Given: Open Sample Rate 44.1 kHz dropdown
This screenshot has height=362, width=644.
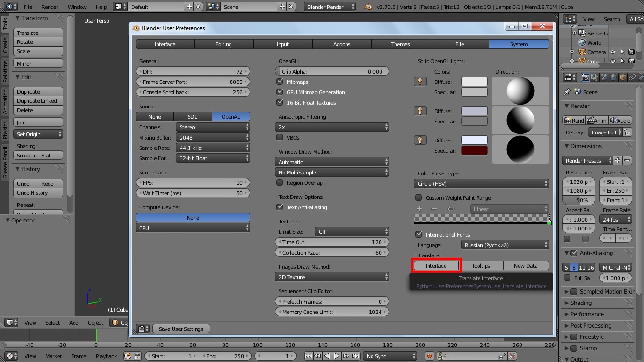Looking at the screenshot, I should [x=213, y=148].
